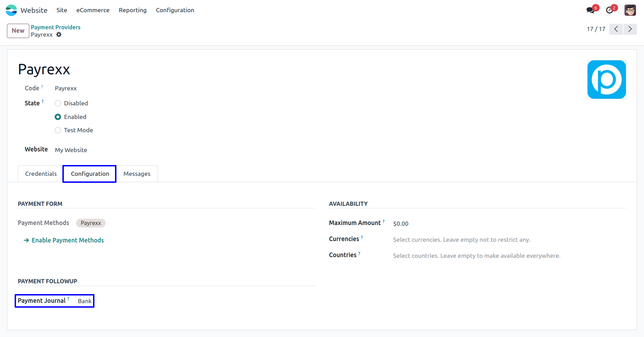The width and height of the screenshot is (644, 337).
Task: Click the help mark next to Currencies
Action: click(x=362, y=237)
